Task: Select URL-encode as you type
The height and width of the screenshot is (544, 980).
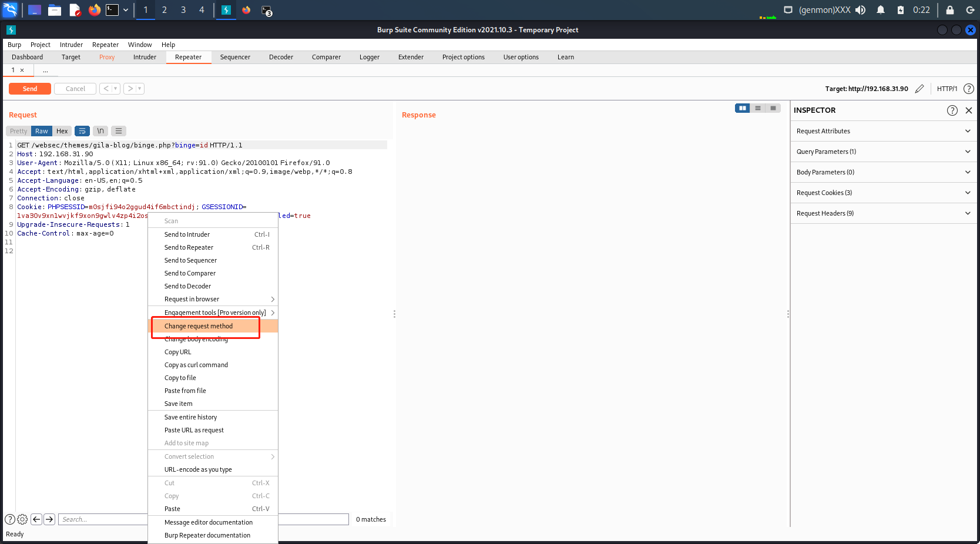Action: pyautogui.click(x=213, y=469)
